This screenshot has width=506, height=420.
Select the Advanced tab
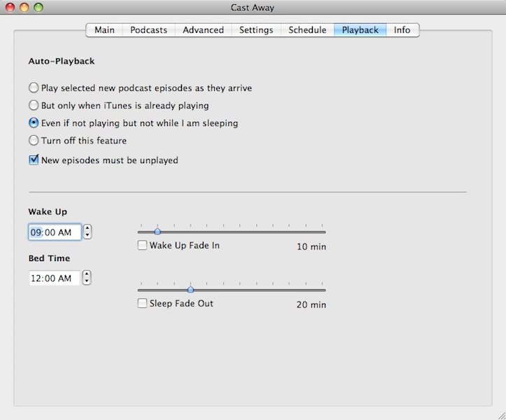[203, 30]
